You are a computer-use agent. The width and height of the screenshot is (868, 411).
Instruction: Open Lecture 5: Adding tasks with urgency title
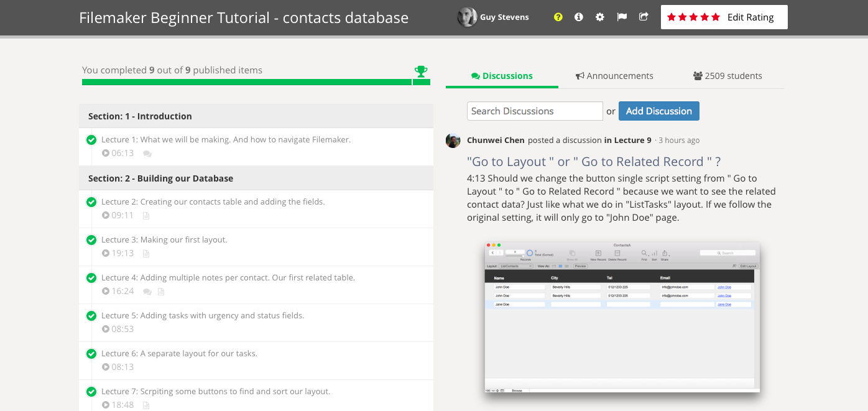coord(203,316)
